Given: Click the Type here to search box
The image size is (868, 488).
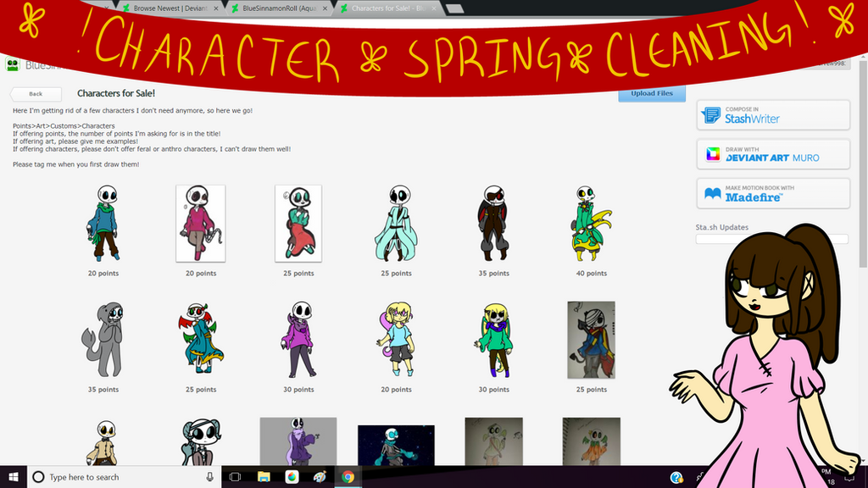Looking at the screenshot, I should [125, 477].
